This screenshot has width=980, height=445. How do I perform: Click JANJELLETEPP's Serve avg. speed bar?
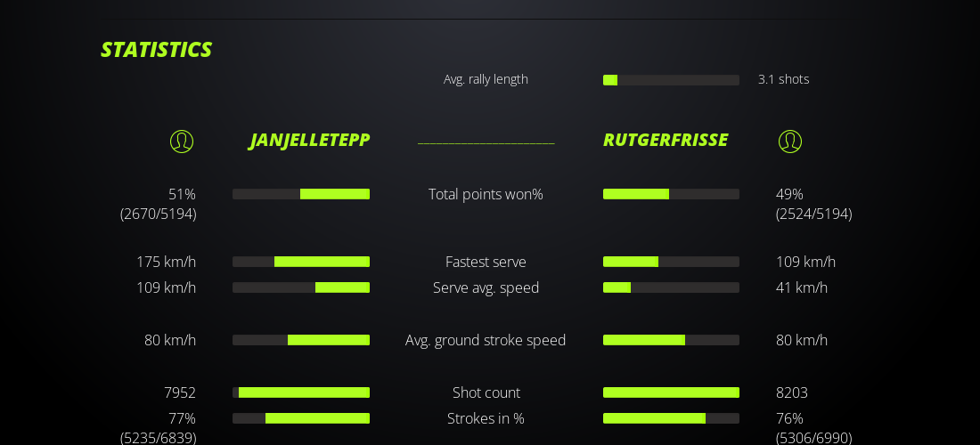pyautogui.click(x=301, y=287)
